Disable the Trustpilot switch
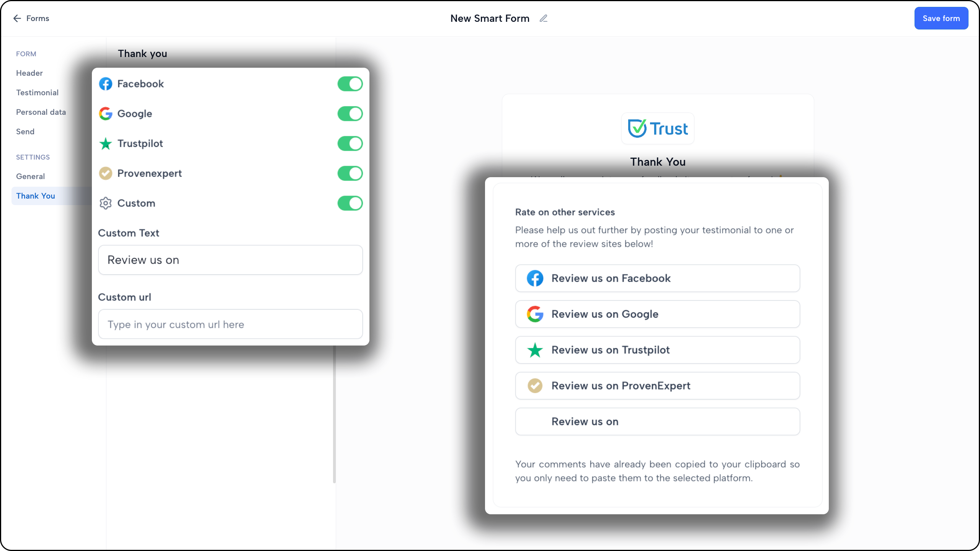 point(350,143)
